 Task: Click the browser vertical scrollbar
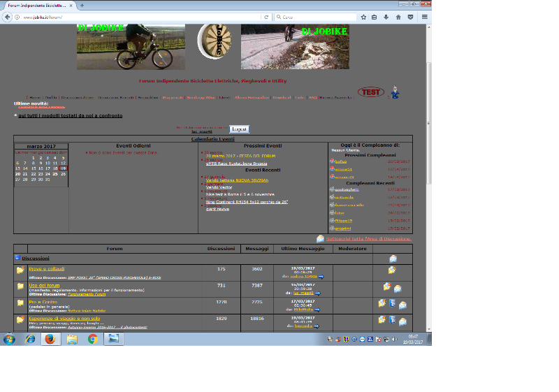click(x=429, y=123)
